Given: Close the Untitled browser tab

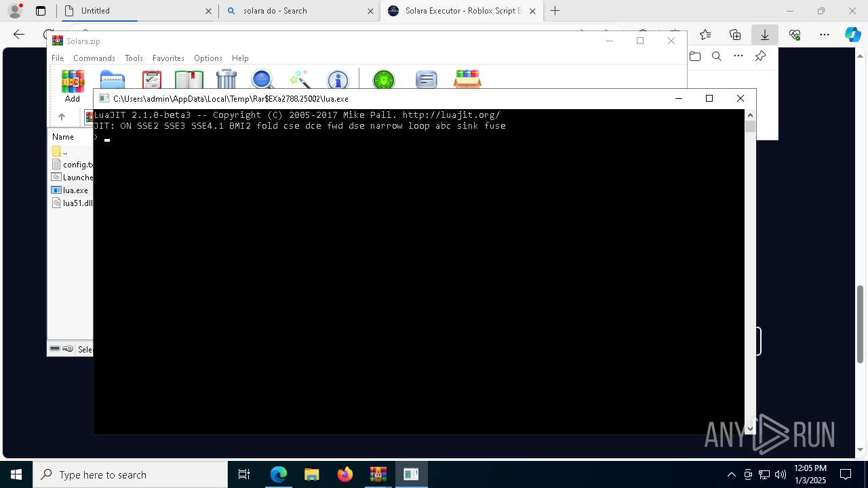Looking at the screenshot, I should coord(208,12).
